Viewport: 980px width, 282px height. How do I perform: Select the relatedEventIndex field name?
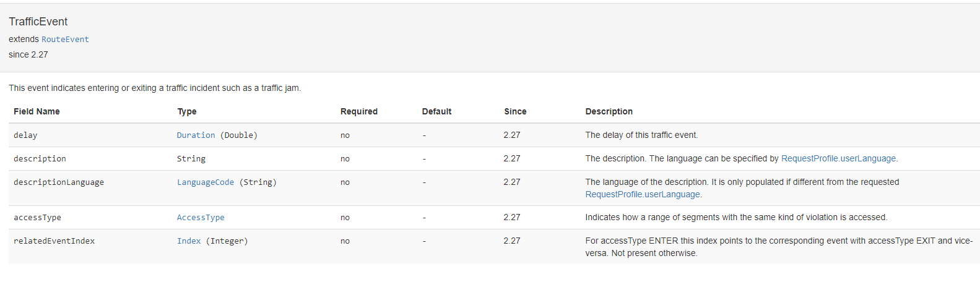tap(54, 241)
